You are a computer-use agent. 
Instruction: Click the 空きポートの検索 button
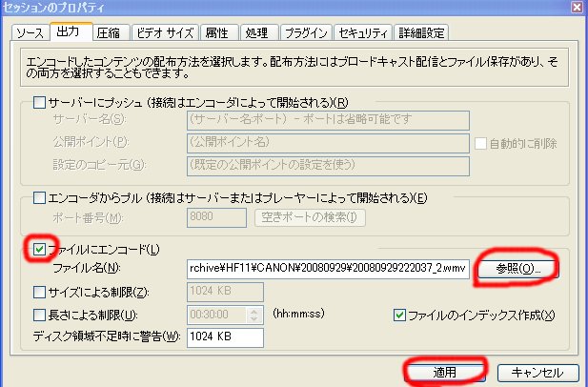[x=310, y=217]
